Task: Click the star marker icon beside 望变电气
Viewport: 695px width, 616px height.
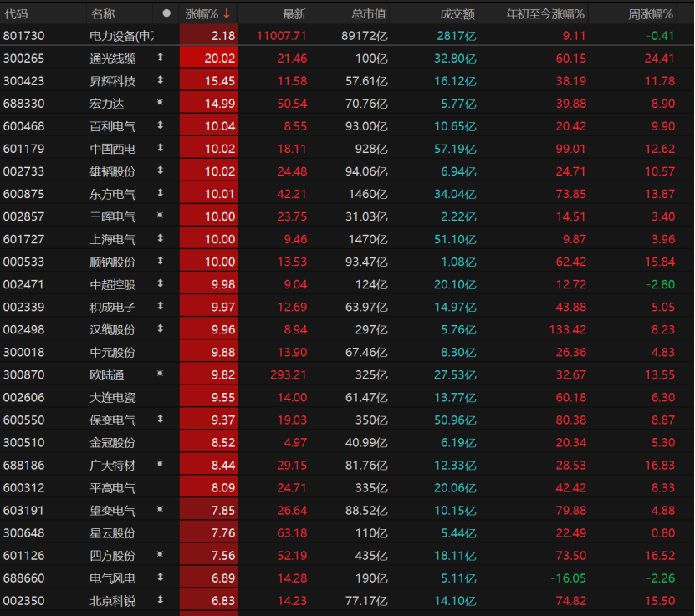Action: pyautogui.click(x=161, y=509)
